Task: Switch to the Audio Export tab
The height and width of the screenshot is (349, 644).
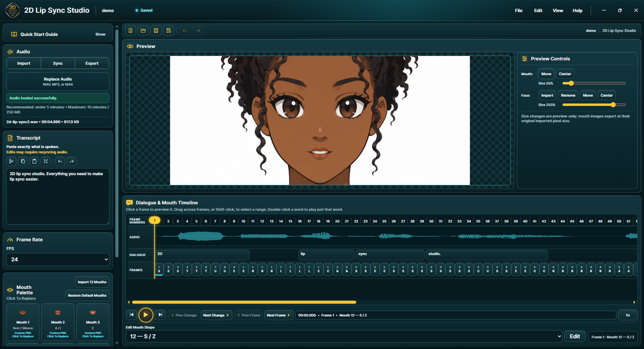Action: point(92,63)
